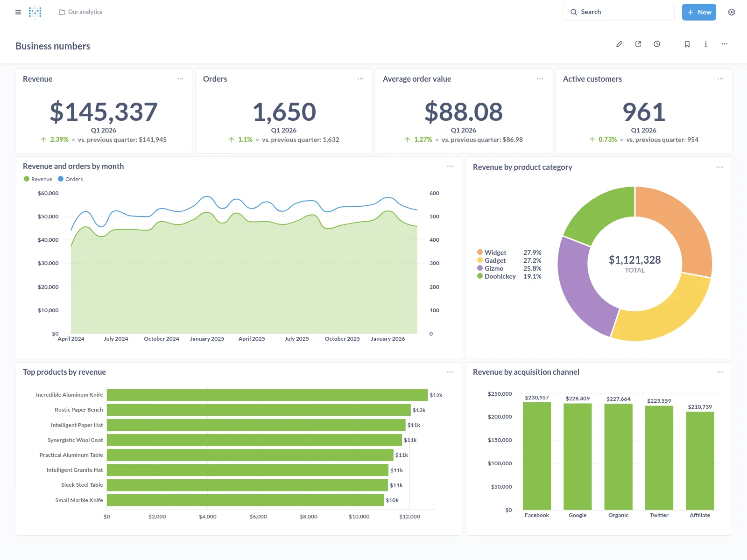747x560 pixels.
Task: Click the Metabase logo icon
Action: tap(35, 12)
